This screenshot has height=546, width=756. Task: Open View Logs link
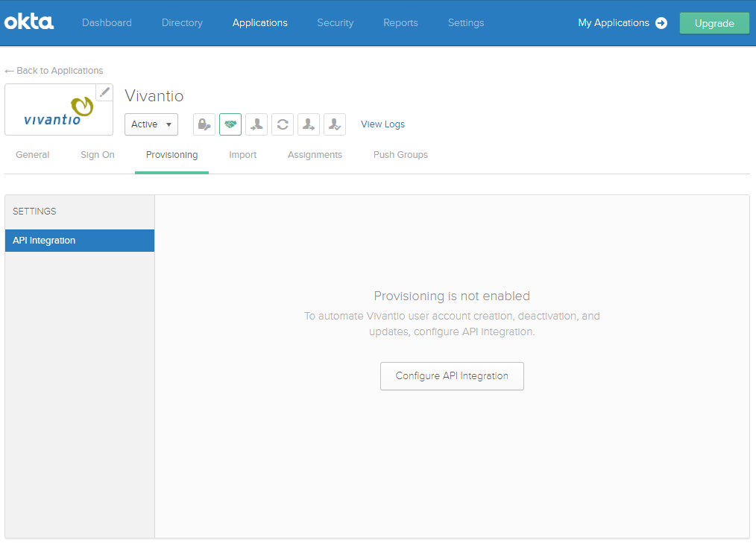(382, 124)
